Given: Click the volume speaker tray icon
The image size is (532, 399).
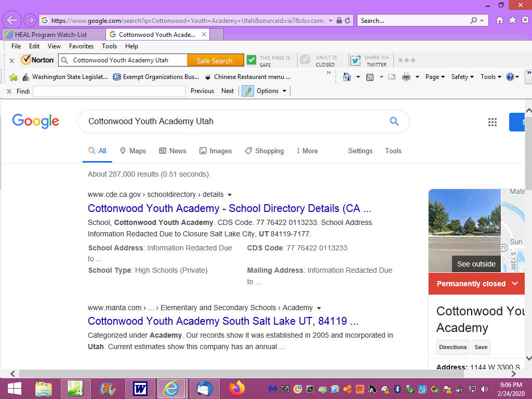Looking at the screenshot, I should [485, 389].
